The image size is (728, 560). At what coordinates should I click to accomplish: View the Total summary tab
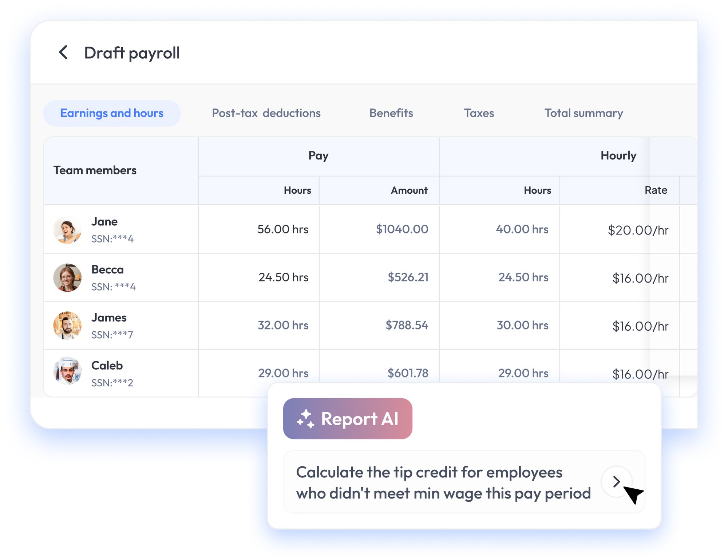(583, 113)
